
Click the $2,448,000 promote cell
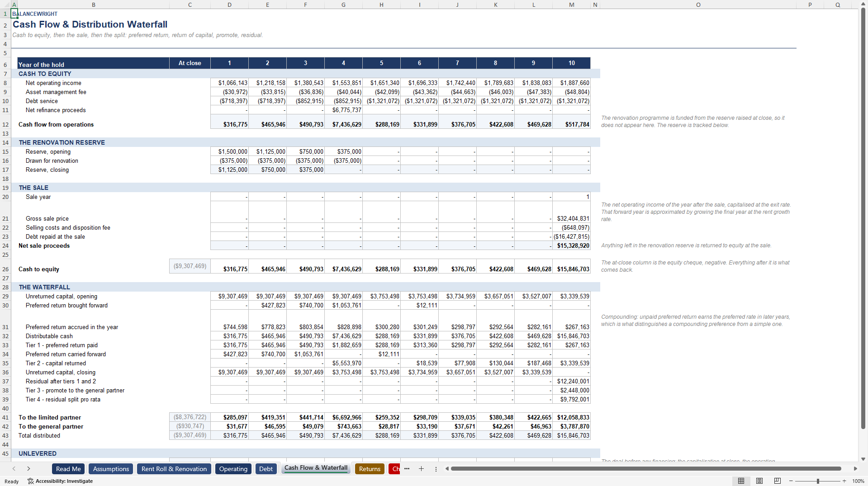[x=571, y=390]
